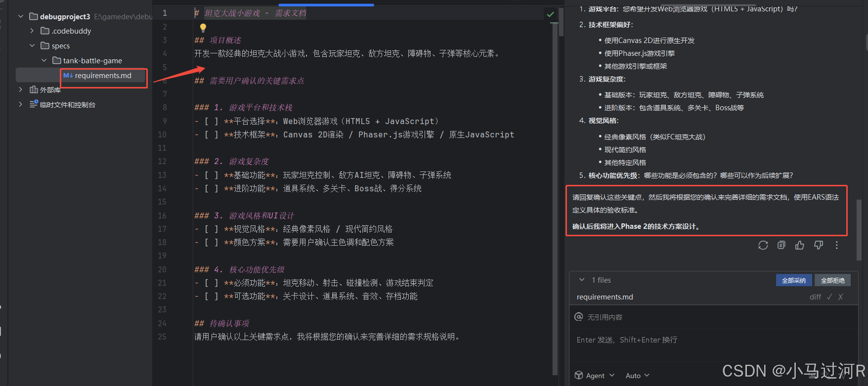Screen dimensions: 868x386
Task: Collapse the 1 files changed list
Action: pyautogui.click(x=582, y=280)
